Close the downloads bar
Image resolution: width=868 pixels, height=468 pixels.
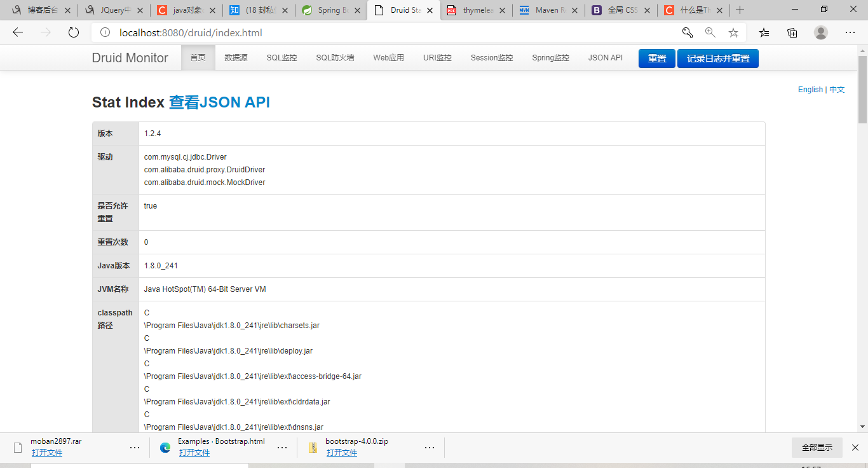(x=855, y=448)
